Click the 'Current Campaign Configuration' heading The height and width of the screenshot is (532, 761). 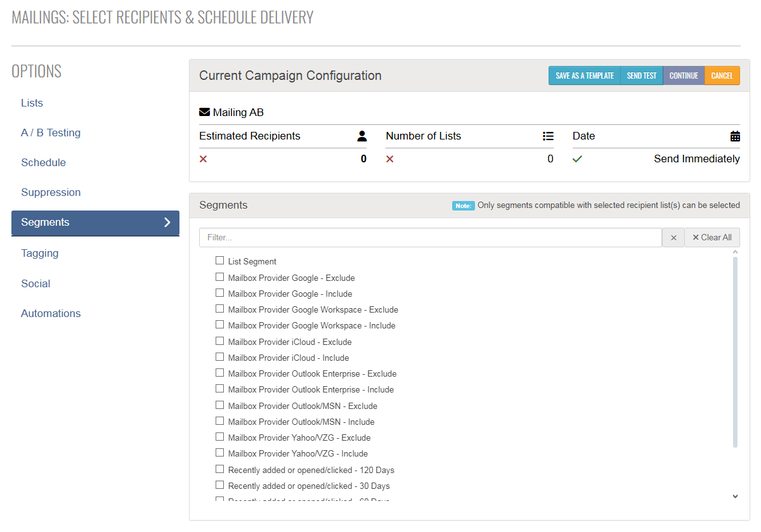click(x=290, y=75)
